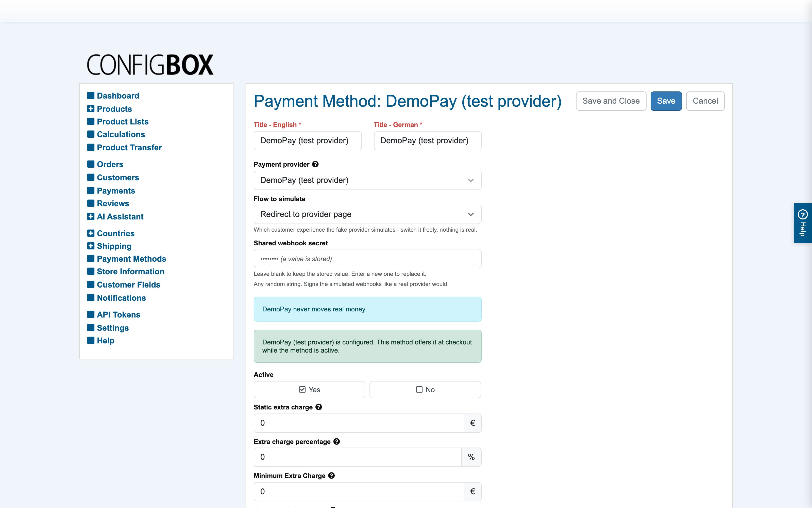Focus the Title - German field
812x508 pixels.
click(428, 141)
